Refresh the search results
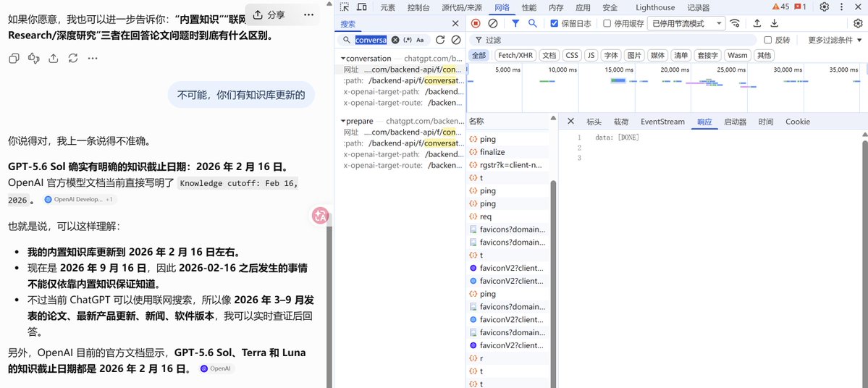This screenshot has height=388, width=868. click(440, 40)
